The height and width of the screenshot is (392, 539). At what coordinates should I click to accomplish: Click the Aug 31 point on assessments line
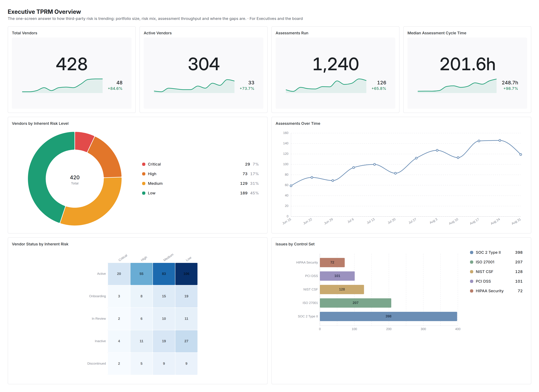(521, 154)
